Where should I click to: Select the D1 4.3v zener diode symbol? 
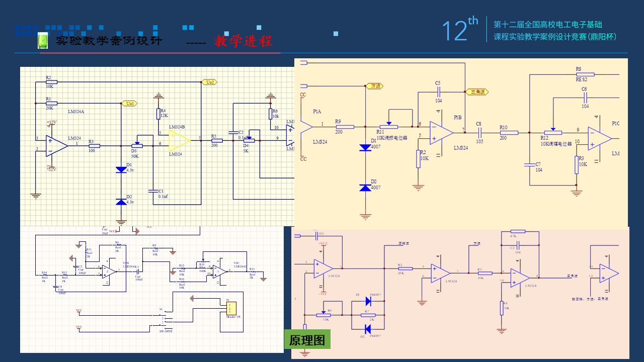pyautogui.click(x=121, y=170)
